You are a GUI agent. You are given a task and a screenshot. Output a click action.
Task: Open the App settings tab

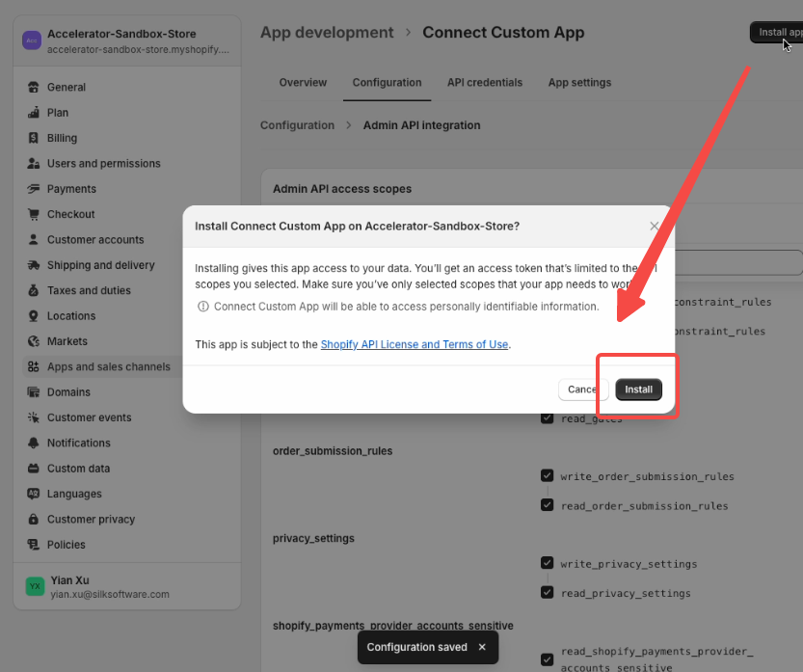pos(579,83)
